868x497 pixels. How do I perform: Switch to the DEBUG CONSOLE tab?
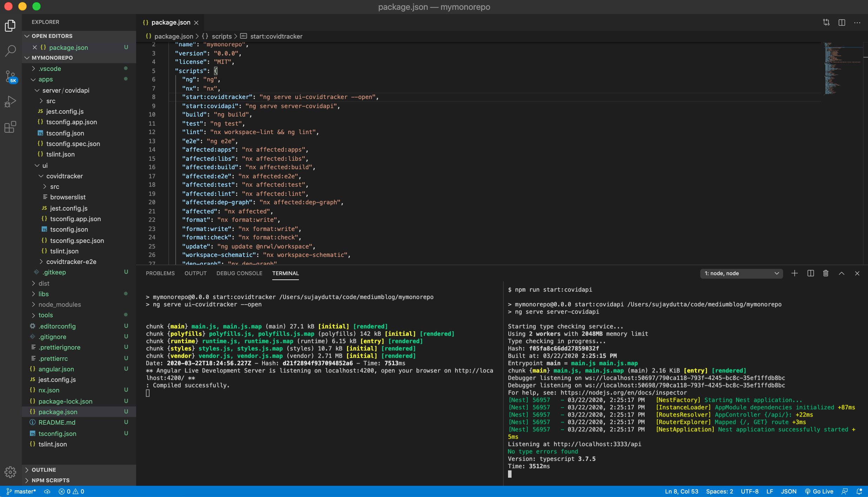coord(239,273)
